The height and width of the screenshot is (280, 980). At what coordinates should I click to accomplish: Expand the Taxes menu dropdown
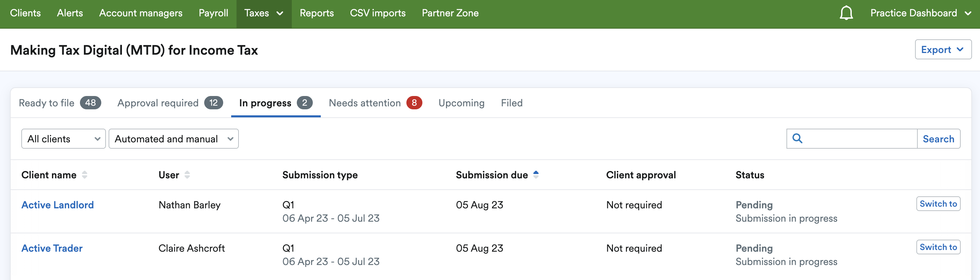point(264,13)
